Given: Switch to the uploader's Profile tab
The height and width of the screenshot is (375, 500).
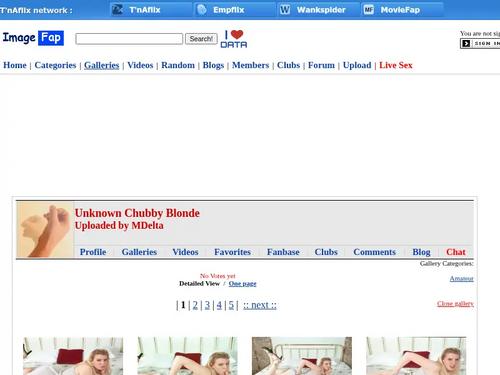Looking at the screenshot, I should click(93, 252).
